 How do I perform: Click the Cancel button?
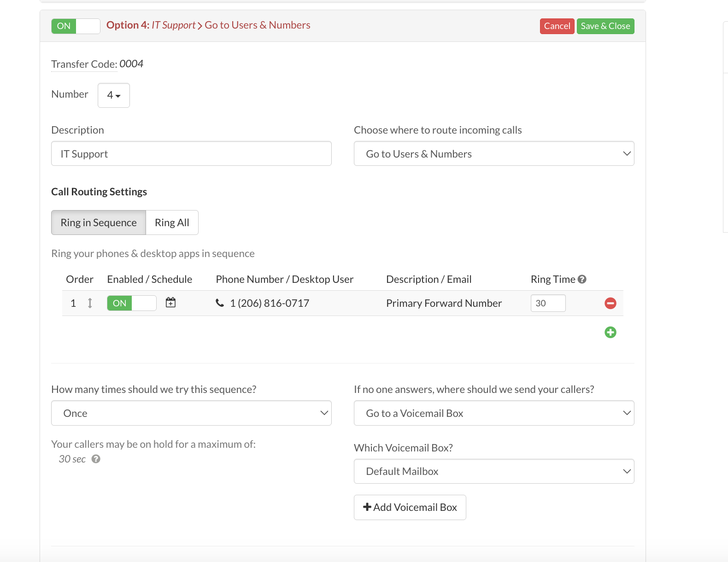557,26
